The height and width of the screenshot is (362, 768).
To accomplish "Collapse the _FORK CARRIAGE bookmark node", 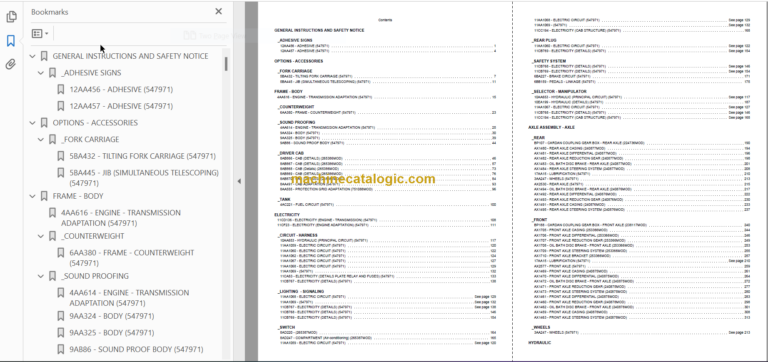I will (x=41, y=140).
